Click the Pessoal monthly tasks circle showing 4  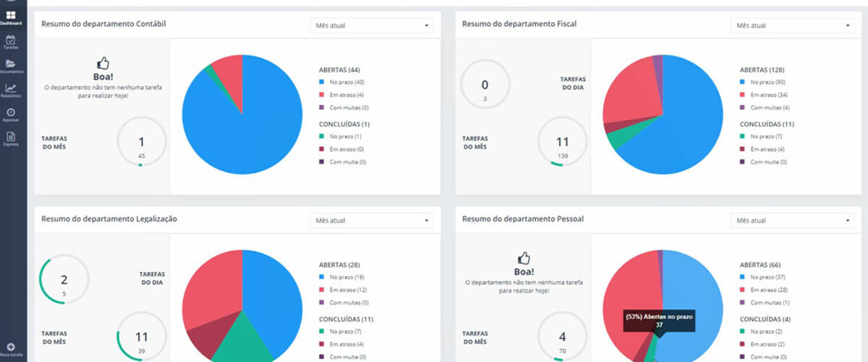pos(562,336)
